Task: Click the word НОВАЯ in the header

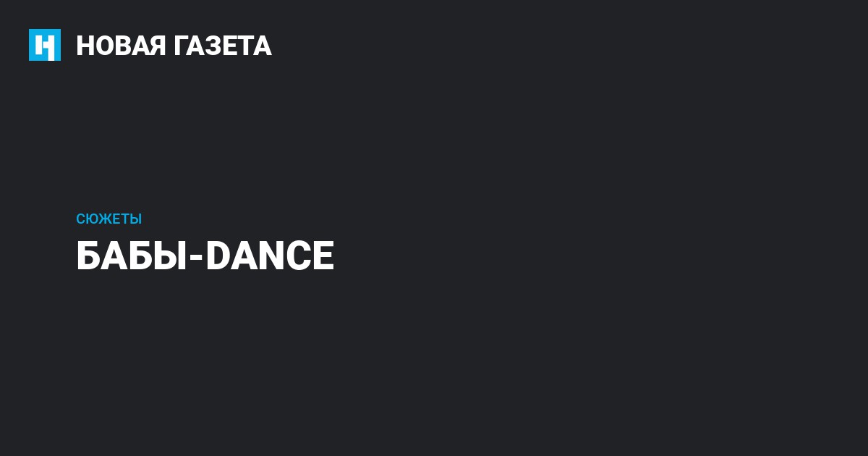Action: click(x=120, y=46)
